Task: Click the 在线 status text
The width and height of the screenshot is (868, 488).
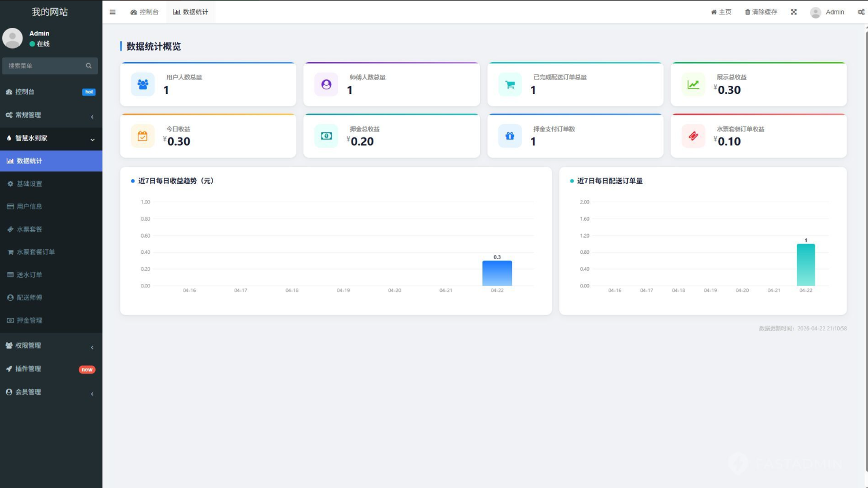Action: pos(43,43)
